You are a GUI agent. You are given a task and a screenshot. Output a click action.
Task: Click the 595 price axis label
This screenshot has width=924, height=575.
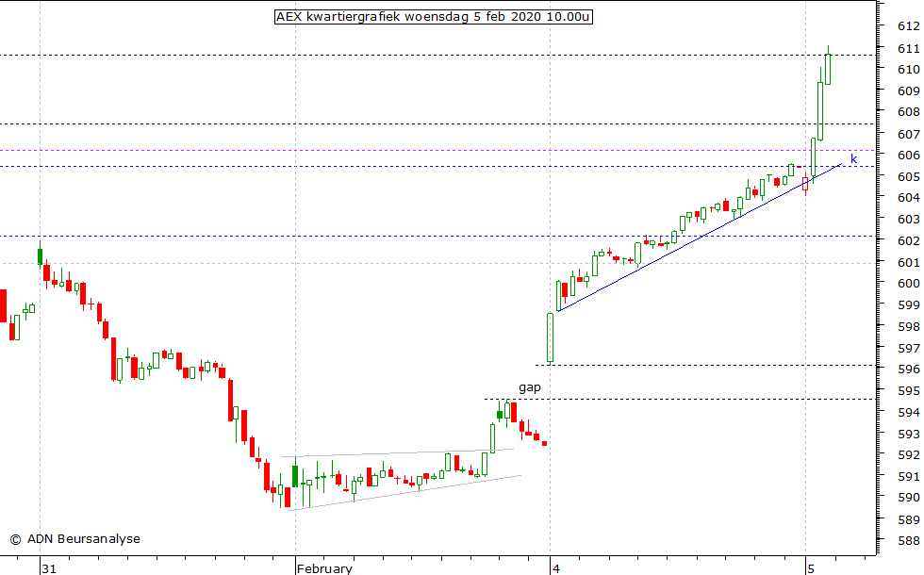[x=908, y=390]
